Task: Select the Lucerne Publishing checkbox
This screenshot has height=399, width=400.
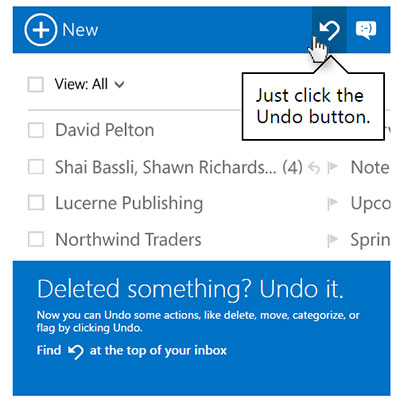Action: pos(35,203)
